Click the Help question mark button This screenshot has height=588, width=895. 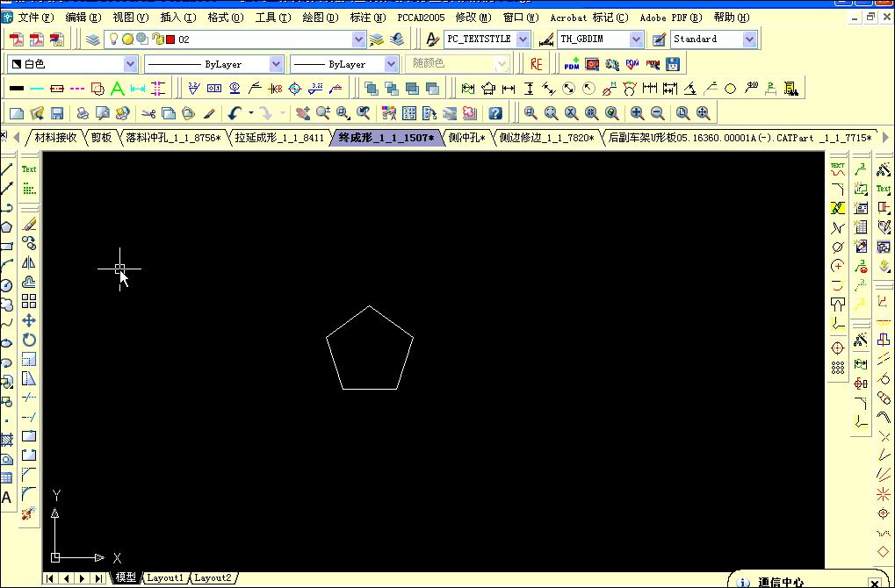495,112
